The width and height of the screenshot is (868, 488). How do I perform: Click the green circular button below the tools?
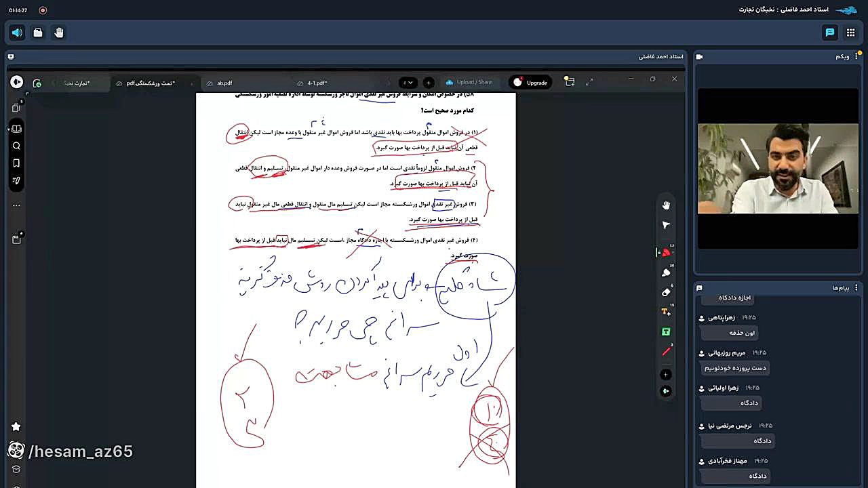click(666, 391)
